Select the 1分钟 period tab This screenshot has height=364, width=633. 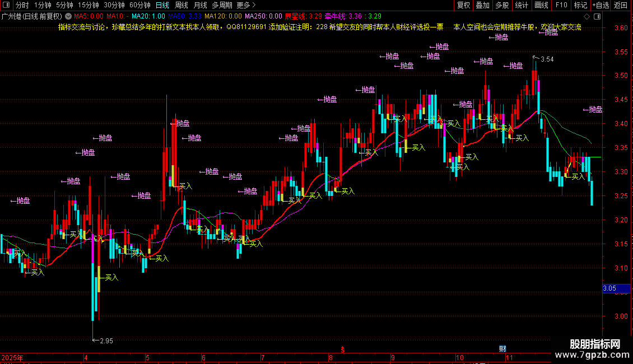point(43,5)
